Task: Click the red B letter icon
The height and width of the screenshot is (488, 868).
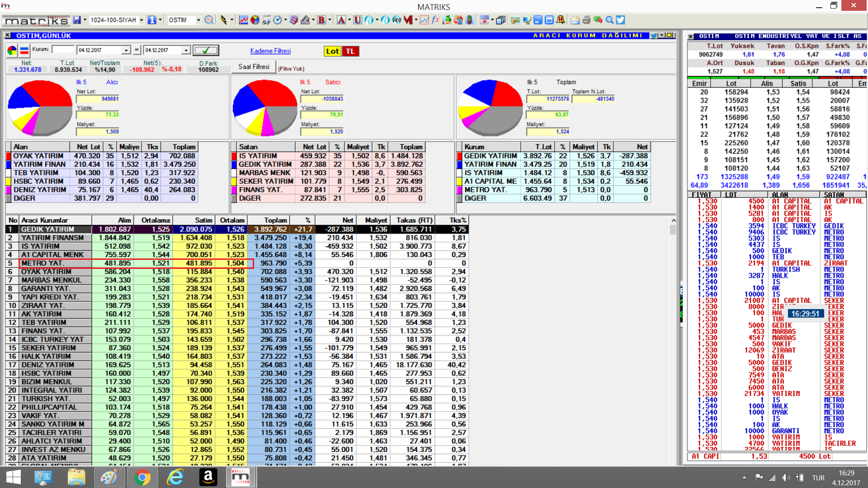Action: (321, 20)
